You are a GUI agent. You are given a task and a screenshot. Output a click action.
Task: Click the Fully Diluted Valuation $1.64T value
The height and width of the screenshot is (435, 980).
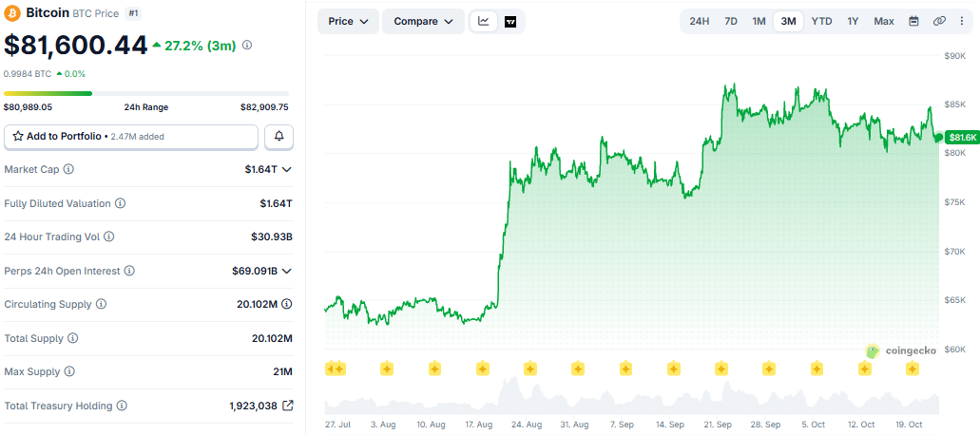coord(277,203)
